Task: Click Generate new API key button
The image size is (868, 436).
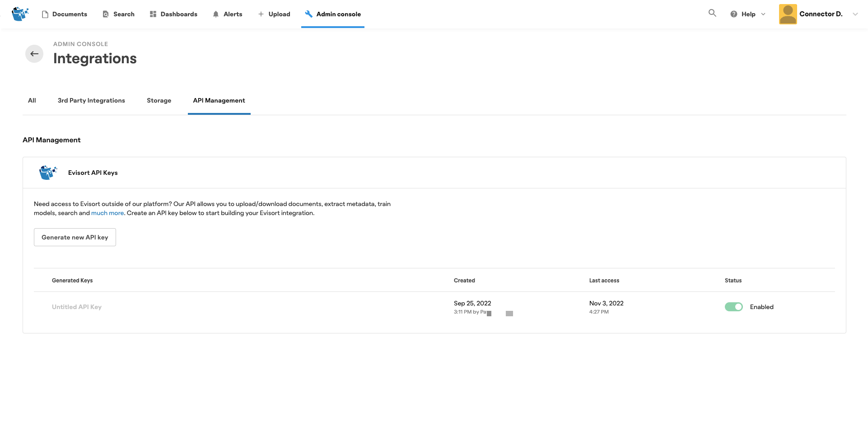Action: (75, 237)
